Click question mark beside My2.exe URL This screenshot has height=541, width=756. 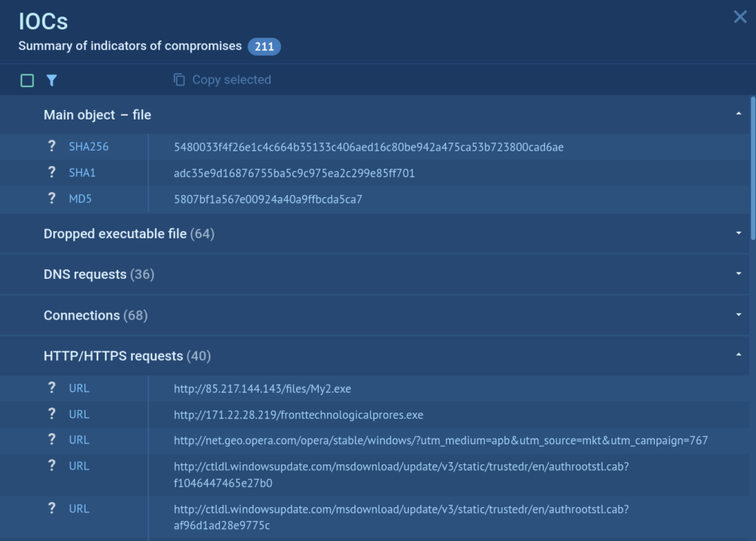(x=52, y=388)
